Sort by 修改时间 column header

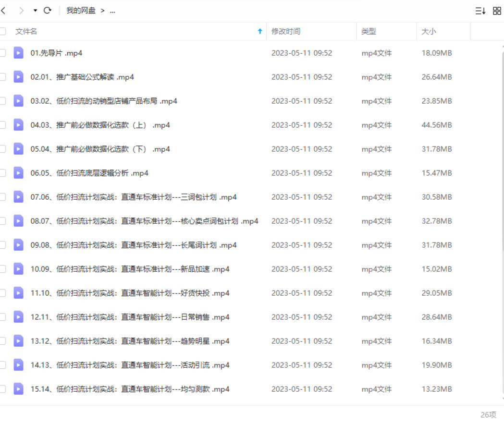286,32
